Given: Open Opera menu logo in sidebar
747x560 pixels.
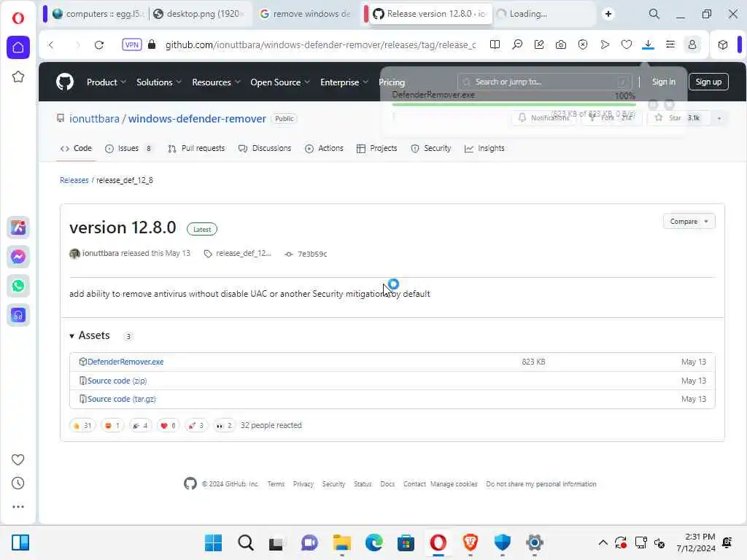Looking at the screenshot, I should click(x=18, y=18).
